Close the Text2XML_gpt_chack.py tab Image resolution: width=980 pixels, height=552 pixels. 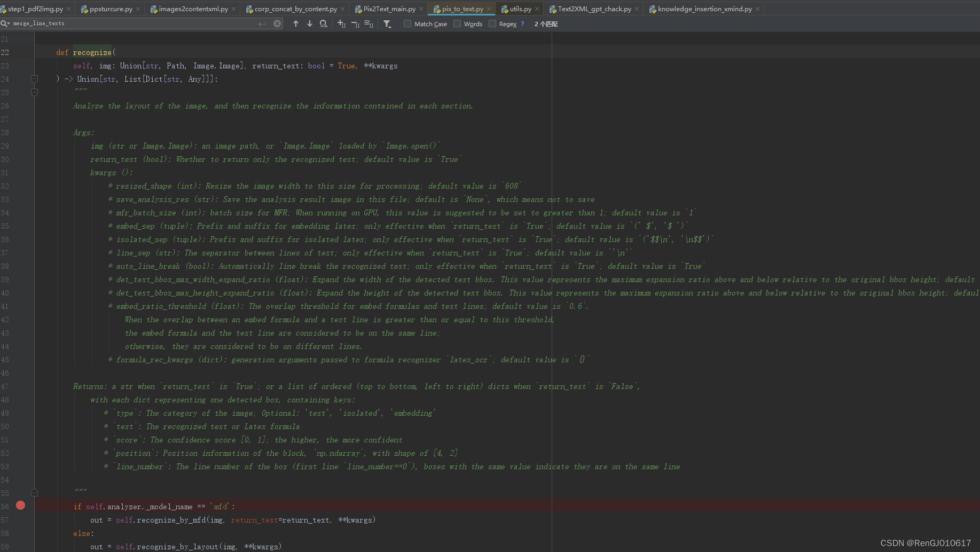click(637, 9)
